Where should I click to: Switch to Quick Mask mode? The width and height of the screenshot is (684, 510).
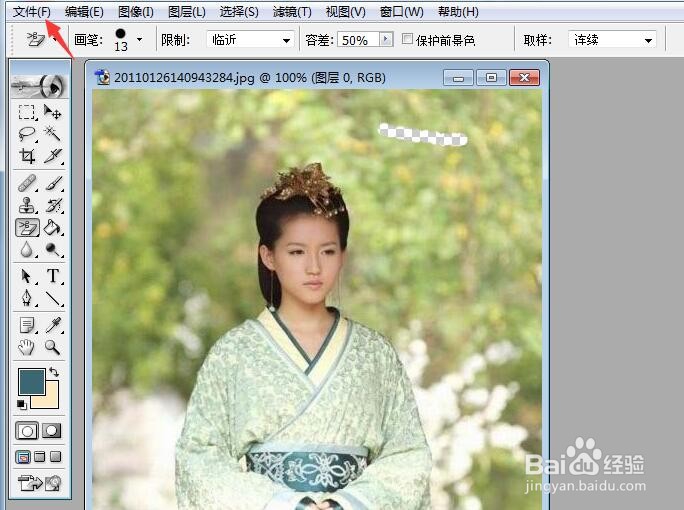(x=52, y=431)
